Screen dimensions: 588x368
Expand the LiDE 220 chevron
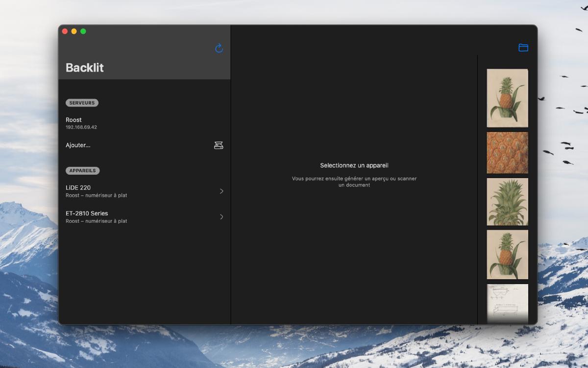click(221, 191)
